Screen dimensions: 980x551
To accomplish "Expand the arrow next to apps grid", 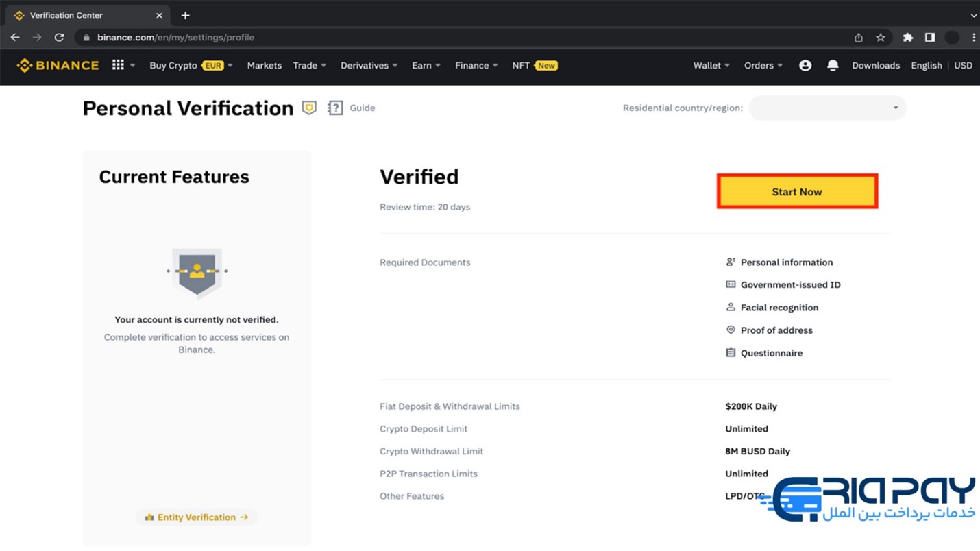I will pos(132,66).
